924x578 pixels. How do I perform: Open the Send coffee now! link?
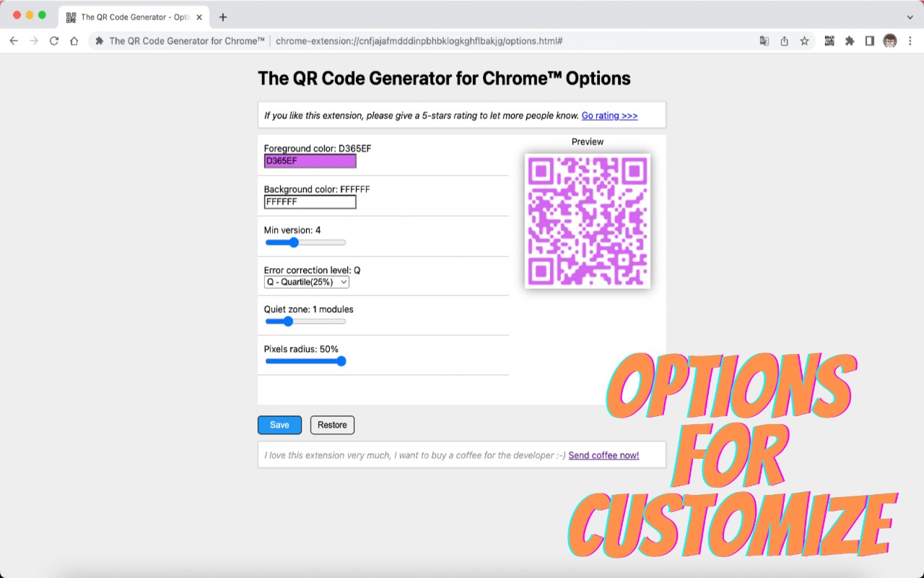(603, 455)
